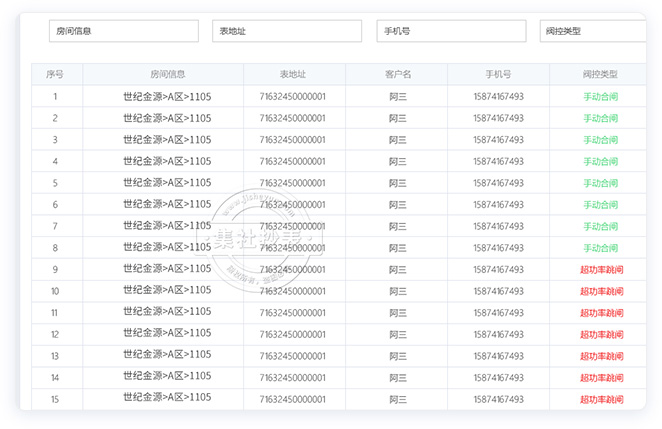Select customer name 阿三 in row 14
Image resolution: width=662 pixels, height=429 pixels.
(398, 378)
